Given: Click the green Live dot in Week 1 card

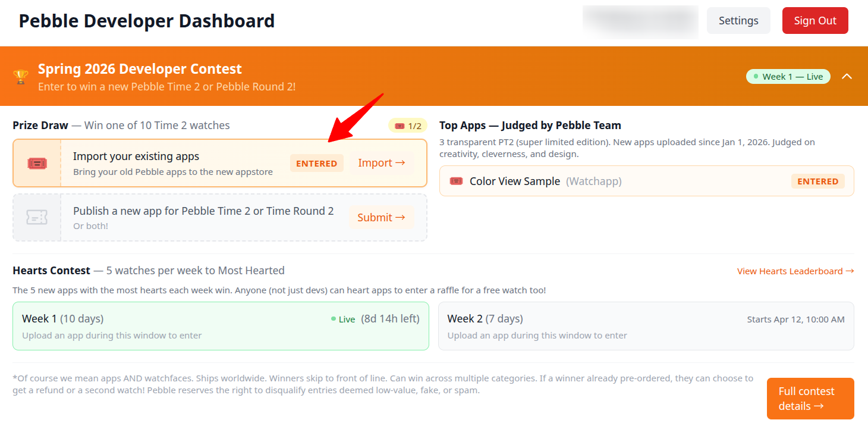Looking at the screenshot, I should click(x=334, y=319).
